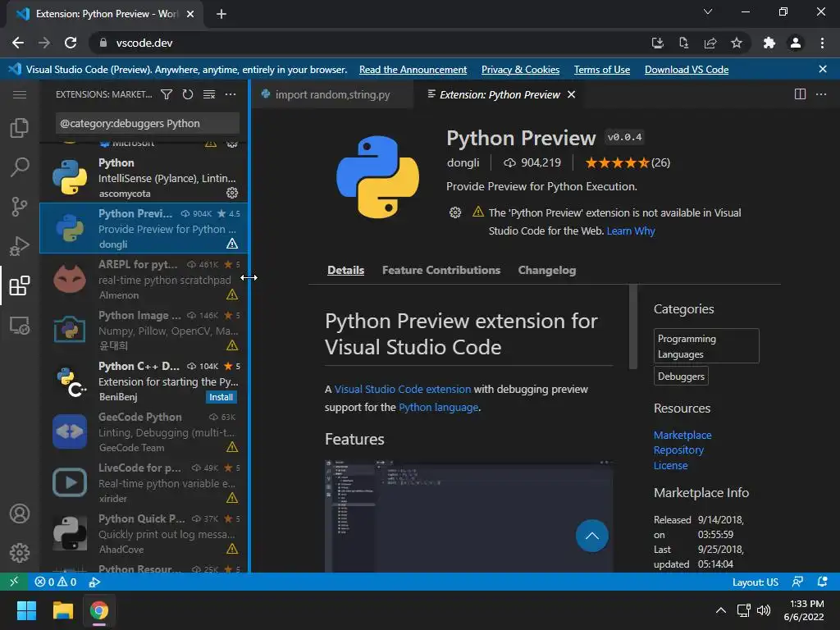Open the features screenshot image

[x=468, y=516]
